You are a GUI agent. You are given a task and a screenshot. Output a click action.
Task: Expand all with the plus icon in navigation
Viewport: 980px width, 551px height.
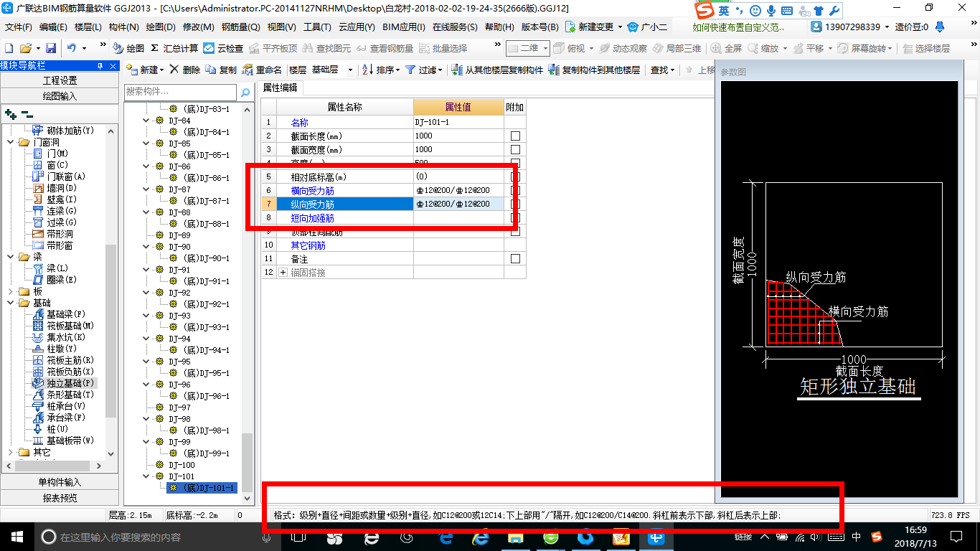(10, 113)
